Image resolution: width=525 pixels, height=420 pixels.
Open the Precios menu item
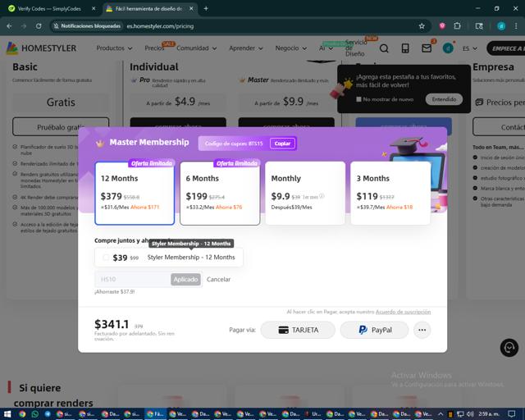click(x=154, y=48)
